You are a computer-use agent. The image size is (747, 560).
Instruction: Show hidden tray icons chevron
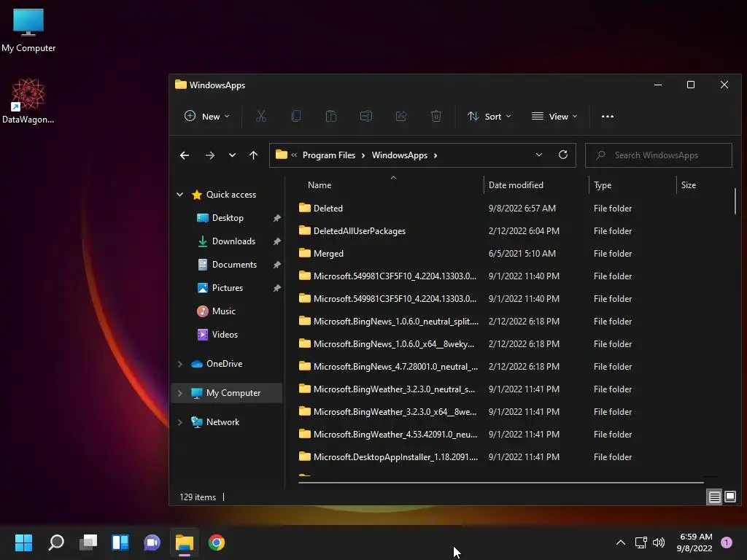coord(620,542)
